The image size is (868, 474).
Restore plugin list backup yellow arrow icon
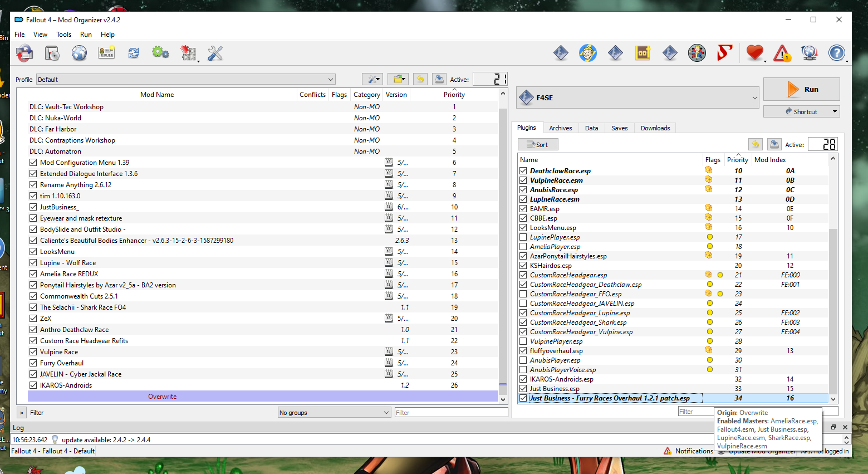click(x=756, y=144)
